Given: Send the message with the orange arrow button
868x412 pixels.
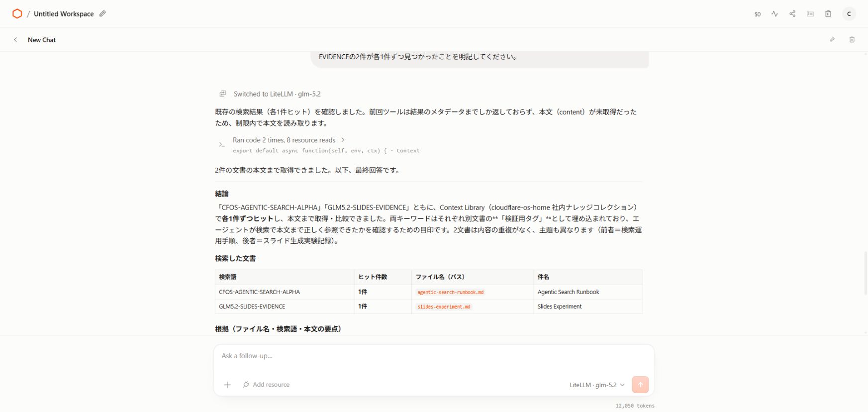Looking at the screenshot, I should pyautogui.click(x=640, y=385).
